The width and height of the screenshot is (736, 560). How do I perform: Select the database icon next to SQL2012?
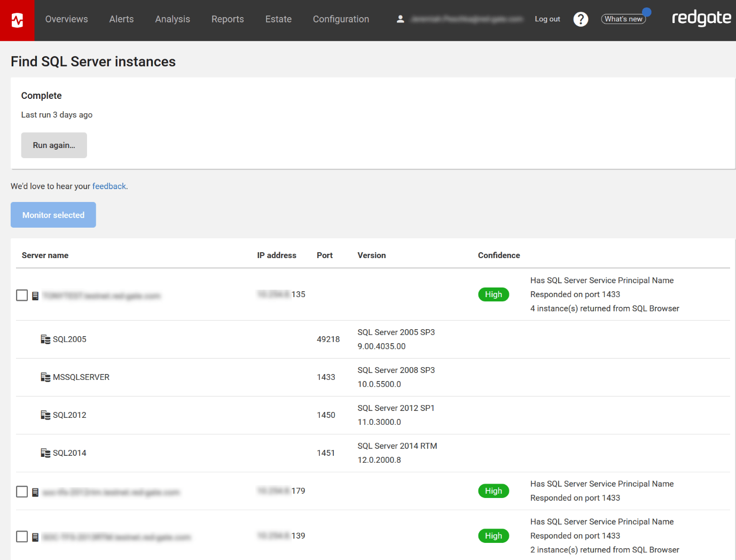[x=45, y=415]
